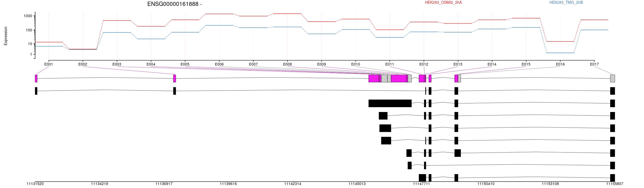Image resolution: width=644 pixels, height=188 pixels.
Task: Select exon label E005
Action: [x=185, y=64]
